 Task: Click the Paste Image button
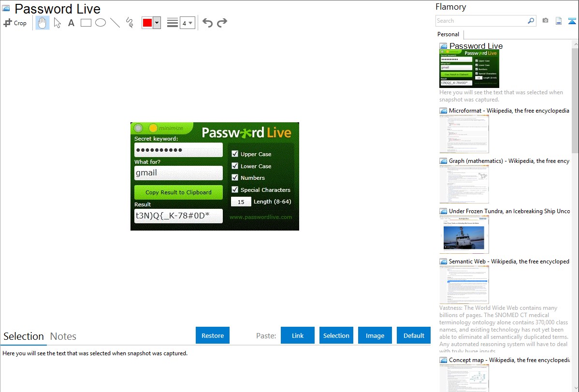pyautogui.click(x=375, y=335)
